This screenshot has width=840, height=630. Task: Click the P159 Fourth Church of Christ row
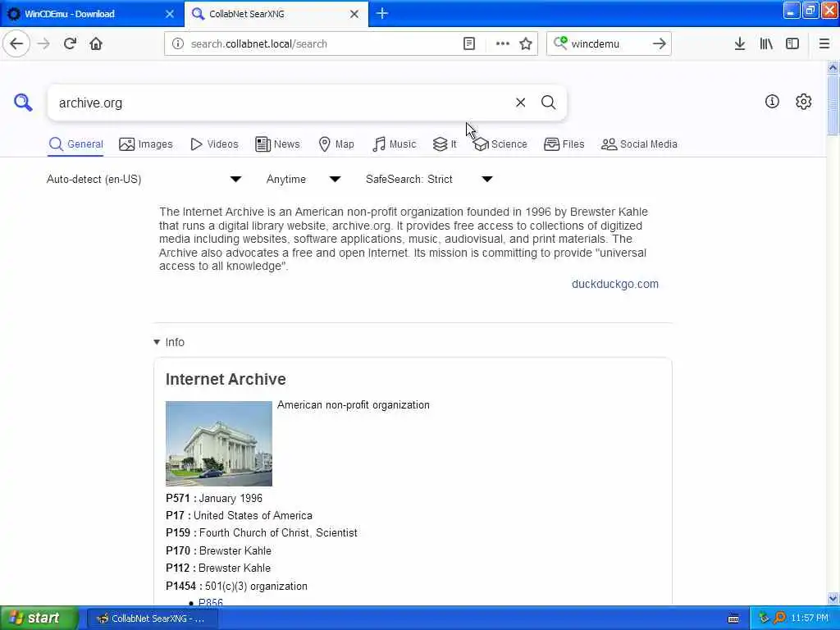[262, 533]
